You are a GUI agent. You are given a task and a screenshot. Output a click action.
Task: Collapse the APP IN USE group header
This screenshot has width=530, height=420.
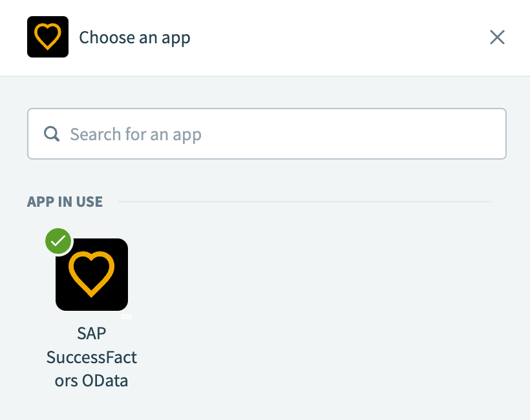[x=65, y=202]
